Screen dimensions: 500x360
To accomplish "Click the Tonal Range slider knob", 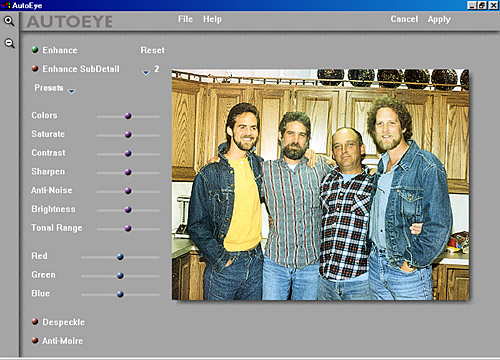I will pos(128,228).
